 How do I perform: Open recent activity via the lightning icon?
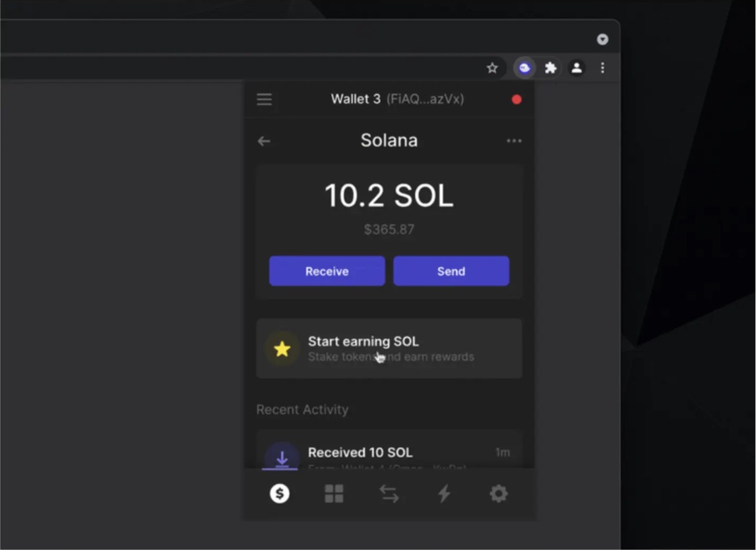pyautogui.click(x=444, y=493)
